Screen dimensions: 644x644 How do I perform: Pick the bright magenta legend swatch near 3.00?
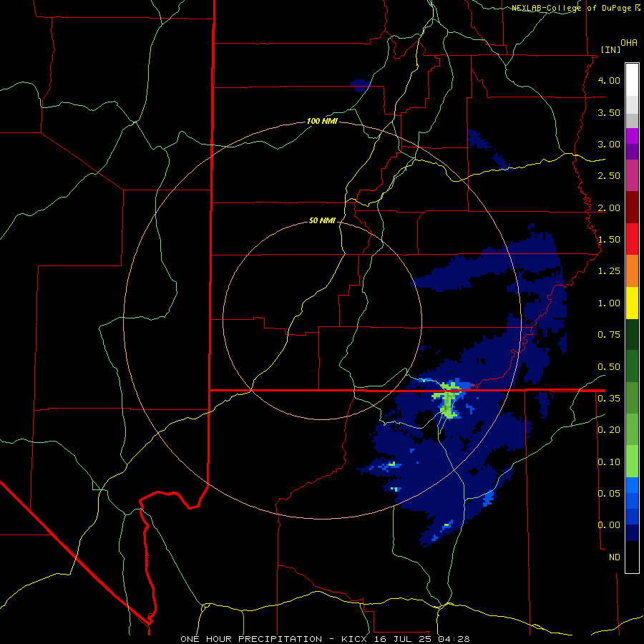tap(632, 136)
